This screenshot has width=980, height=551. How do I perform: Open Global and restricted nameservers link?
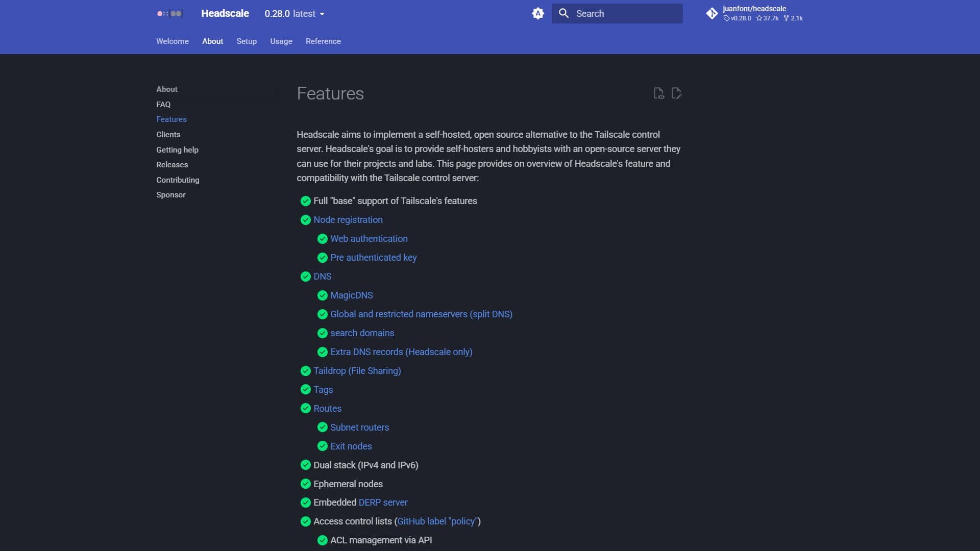[x=422, y=314]
